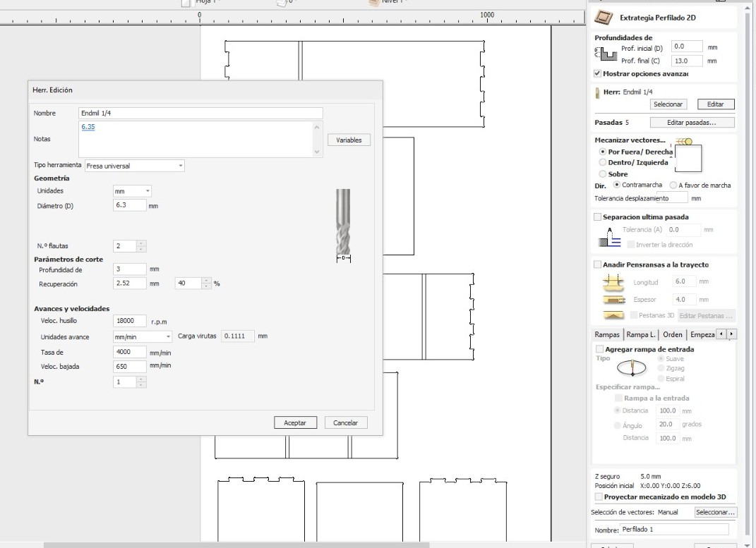Screen dimensions: 756x548
Task: Click the ramp type spiral illustration icon
Action: point(632,368)
